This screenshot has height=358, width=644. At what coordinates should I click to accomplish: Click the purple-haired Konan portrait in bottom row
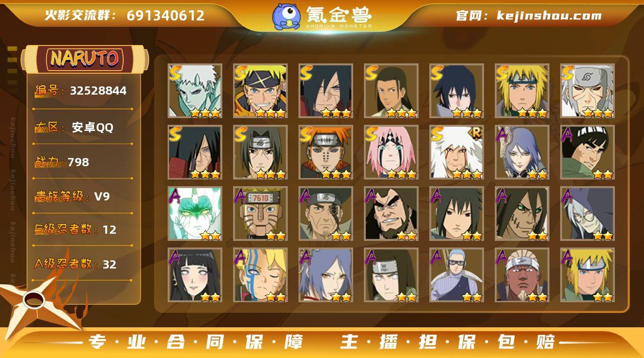326,275
